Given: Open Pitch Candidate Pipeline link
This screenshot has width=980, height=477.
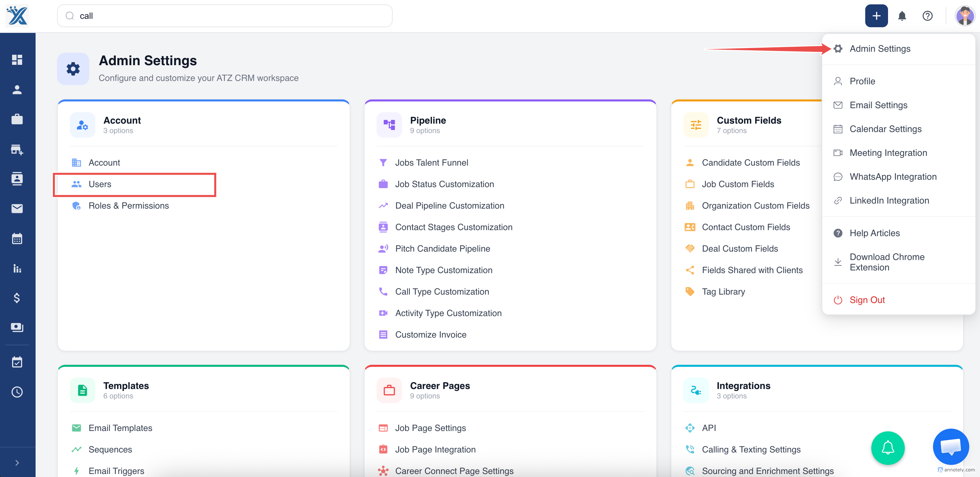Looking at the screenshot, I should point(442,249).
